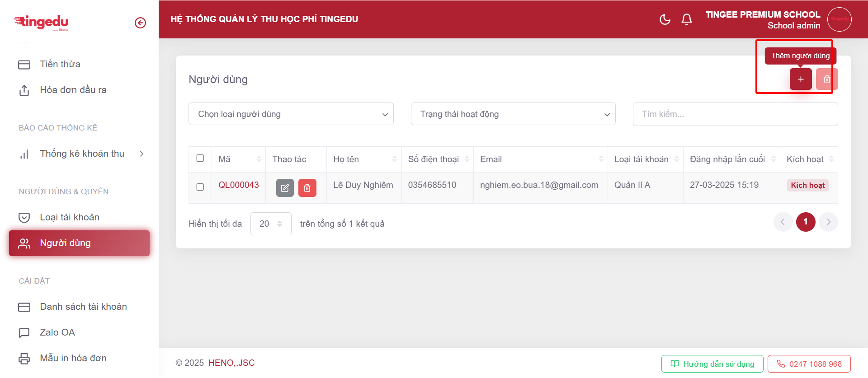Image resolution: width=868 pixels, height=378 pixels.
Task: Toggle the Kích hoạt status badge
Action: [807, 185]
